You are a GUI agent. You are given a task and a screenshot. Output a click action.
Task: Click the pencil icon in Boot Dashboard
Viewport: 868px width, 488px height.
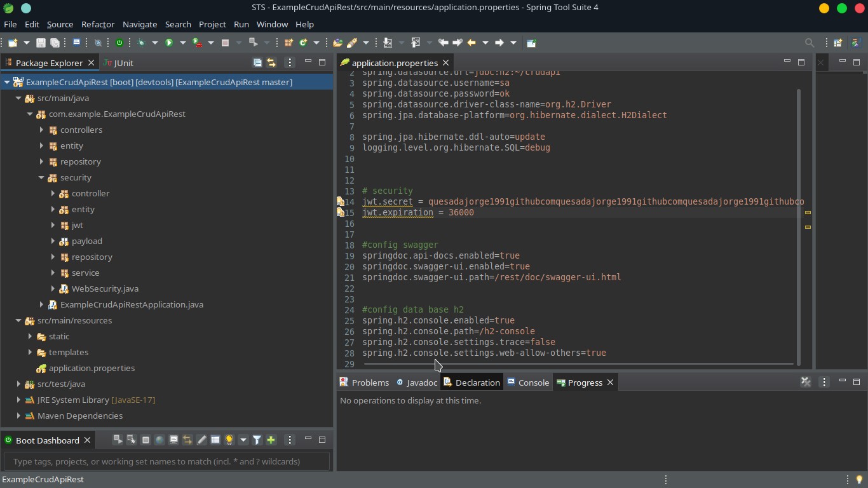pos(201,440)
